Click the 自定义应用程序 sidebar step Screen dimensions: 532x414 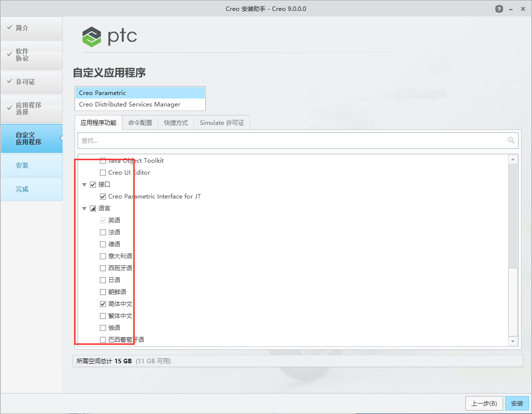pyautogui.click(x=26, y=138)
